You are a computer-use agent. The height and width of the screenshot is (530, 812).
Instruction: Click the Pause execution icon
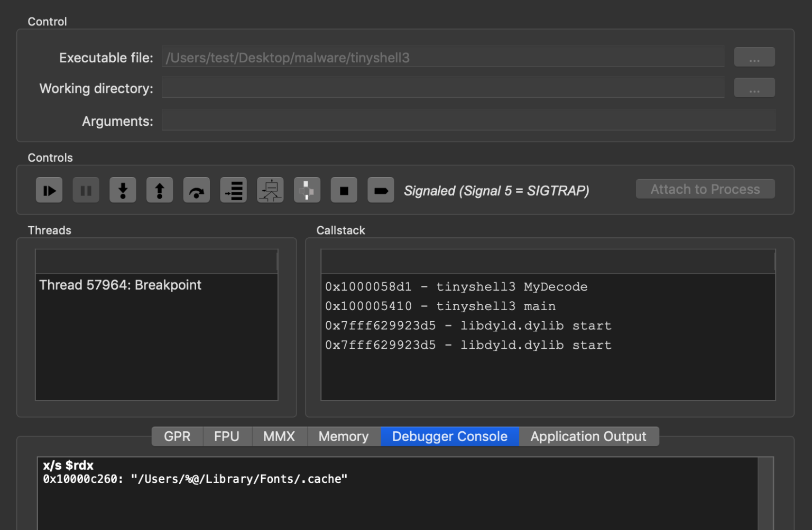pyautogui.click(x=86, y=190)
